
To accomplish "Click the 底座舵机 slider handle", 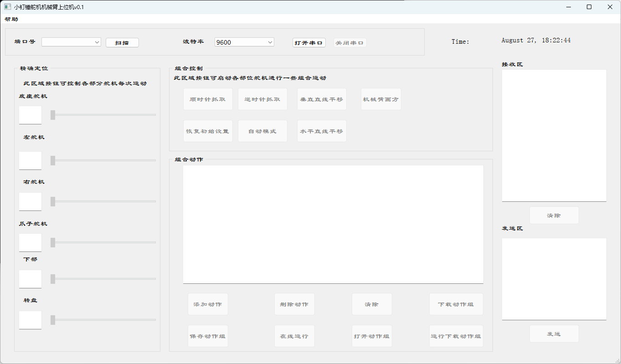I will (53, 115).
